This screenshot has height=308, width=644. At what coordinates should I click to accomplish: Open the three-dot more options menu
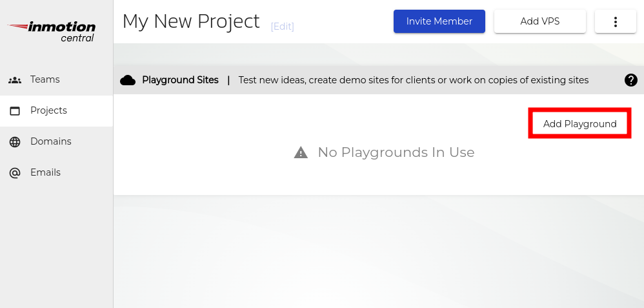(x=615, y=21)
